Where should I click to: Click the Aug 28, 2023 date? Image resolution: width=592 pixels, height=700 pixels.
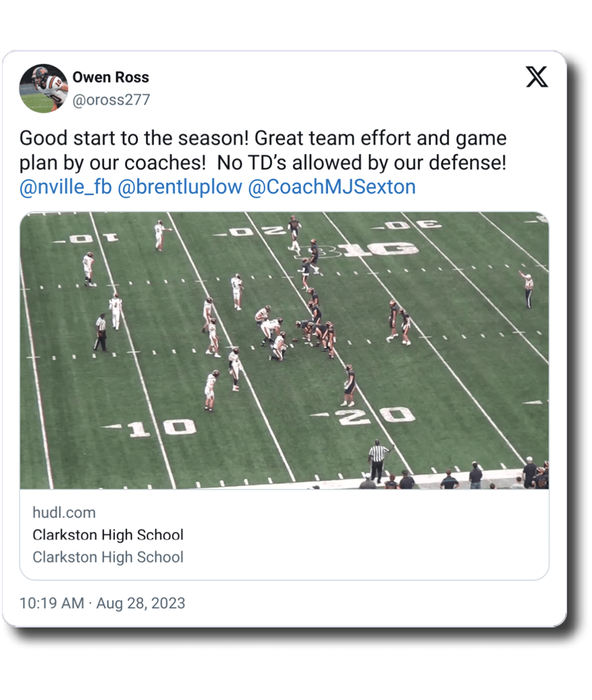point(141,603)
